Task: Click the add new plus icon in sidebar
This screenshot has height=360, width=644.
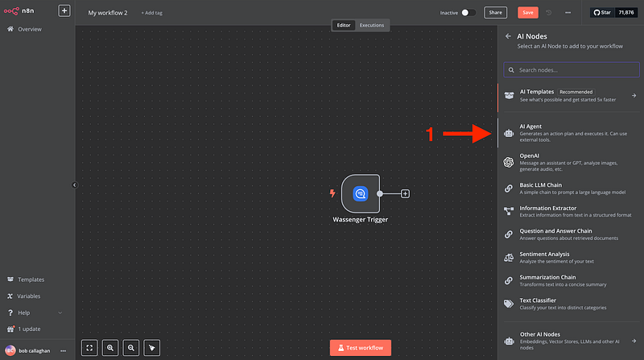Action: pos(64,12)
